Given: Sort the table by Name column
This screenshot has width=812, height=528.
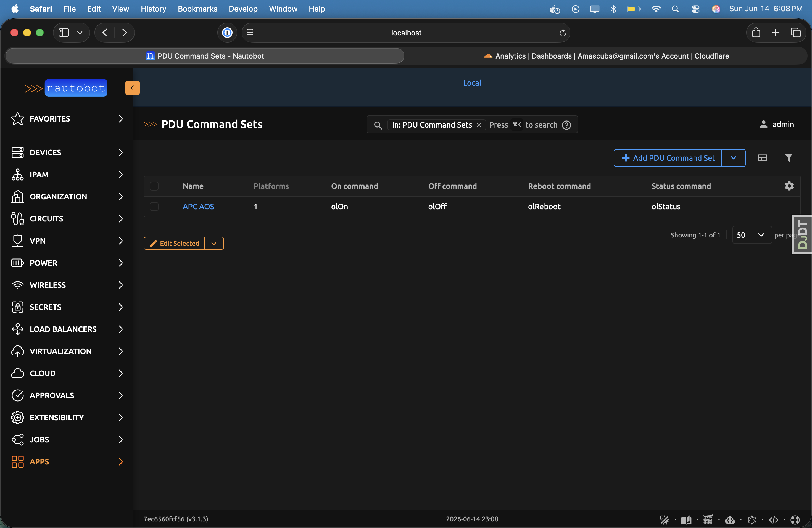Looking at the screenshot, I should click(x=193, y=186).
